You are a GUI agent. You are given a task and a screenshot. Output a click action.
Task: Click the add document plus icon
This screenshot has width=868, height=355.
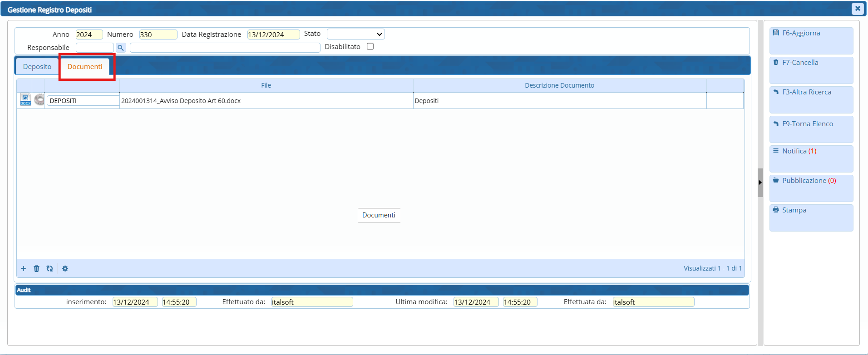[x=24, y=269]
